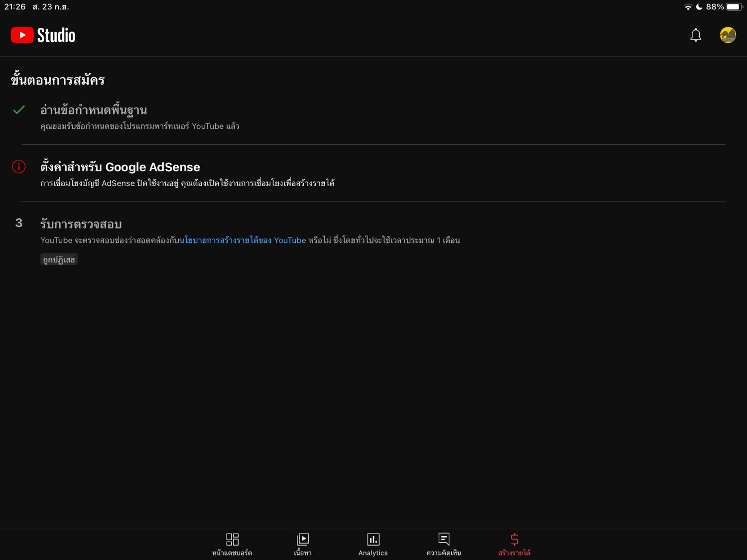Switch to the Analytics tab label
Image resolution: width=747 pixels, height=560 pixels.
(373, 553)
